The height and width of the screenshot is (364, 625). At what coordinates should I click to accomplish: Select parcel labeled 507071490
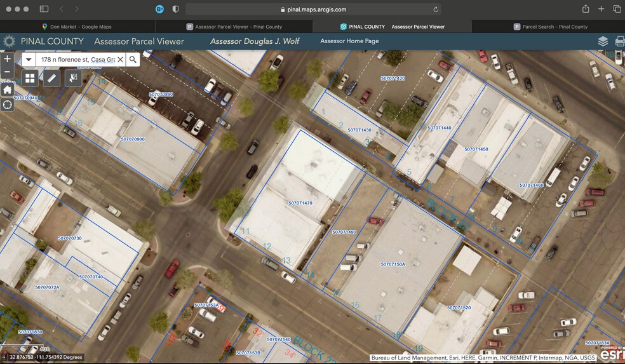(x=344, y=232)
